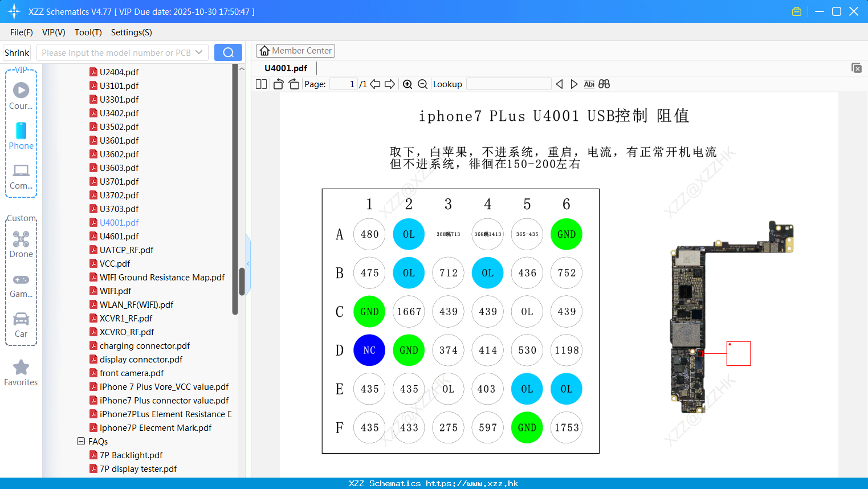Click the file list scrollbar thumb
The width and height of the screenshot is (868, 489).
tap(242, 282)
